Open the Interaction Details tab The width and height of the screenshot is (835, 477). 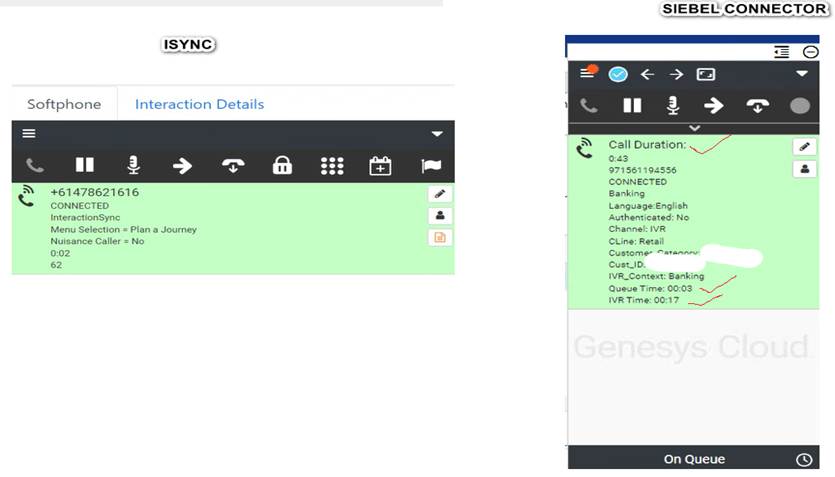199,104
